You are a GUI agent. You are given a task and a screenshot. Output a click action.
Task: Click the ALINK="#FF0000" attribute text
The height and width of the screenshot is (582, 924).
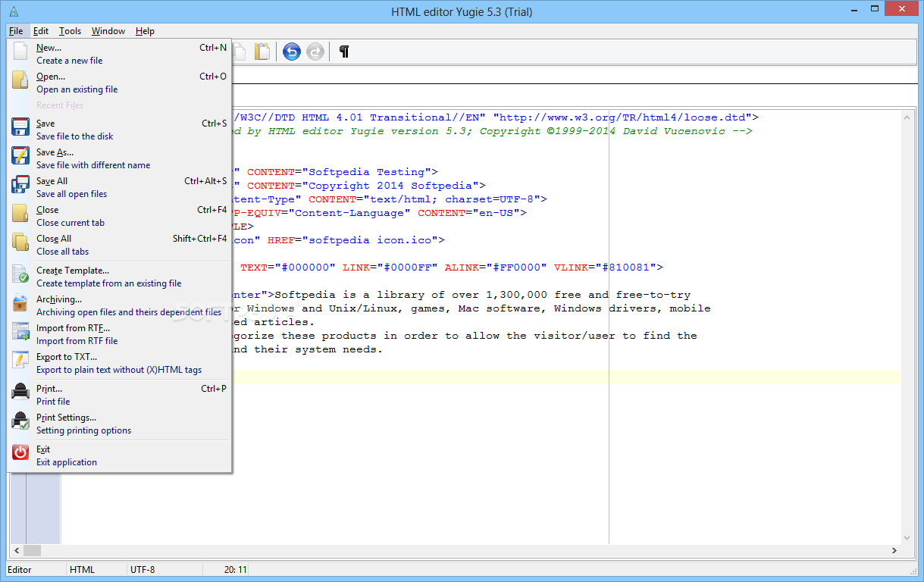click(x=496, y=268)
